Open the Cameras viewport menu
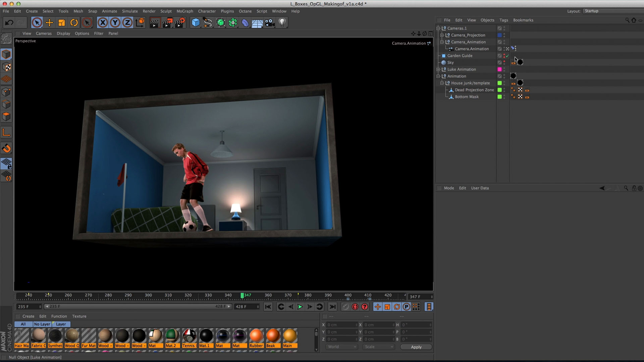Screen dimensions: 644x362 tap(44, 34)
